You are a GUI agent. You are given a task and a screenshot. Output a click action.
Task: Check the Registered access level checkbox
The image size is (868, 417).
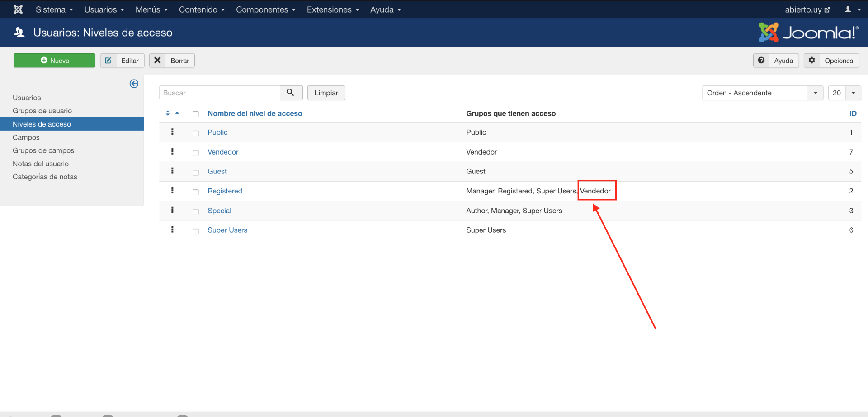[196, 192]
